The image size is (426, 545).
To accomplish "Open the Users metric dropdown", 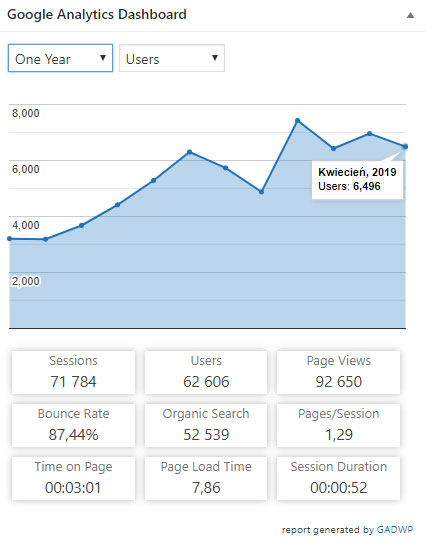I will (x=172, y=58).
